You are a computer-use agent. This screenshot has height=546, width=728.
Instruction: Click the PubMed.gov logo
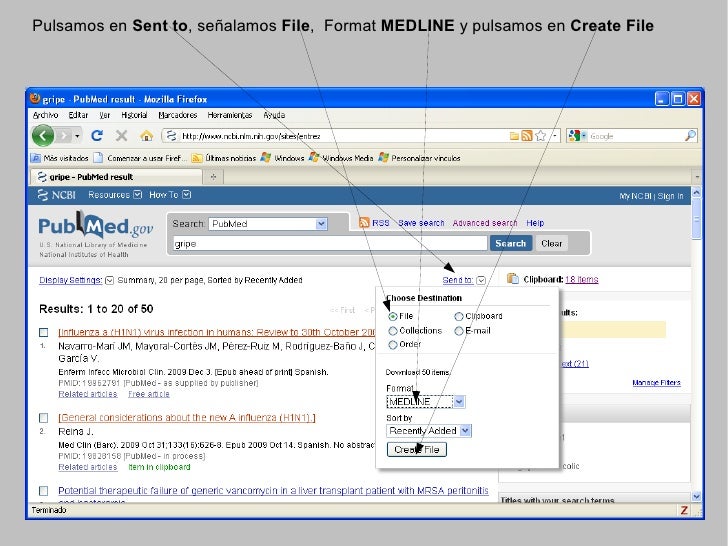(x=96, y=225)
